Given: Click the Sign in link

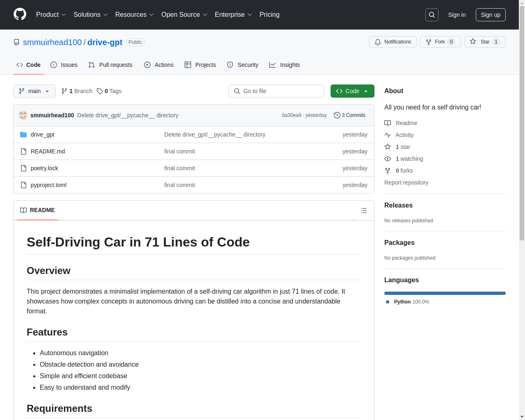Looking at the screenshot, I should (x=457, y=15).
